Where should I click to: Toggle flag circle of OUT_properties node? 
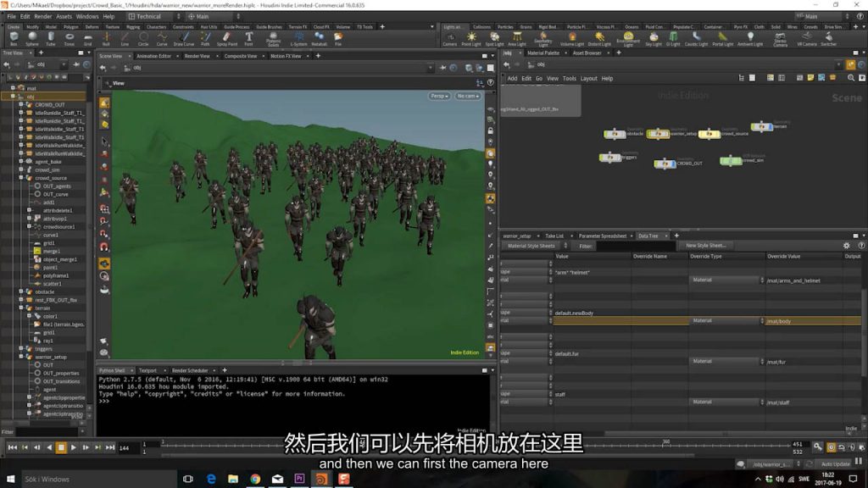pos(37,373)
